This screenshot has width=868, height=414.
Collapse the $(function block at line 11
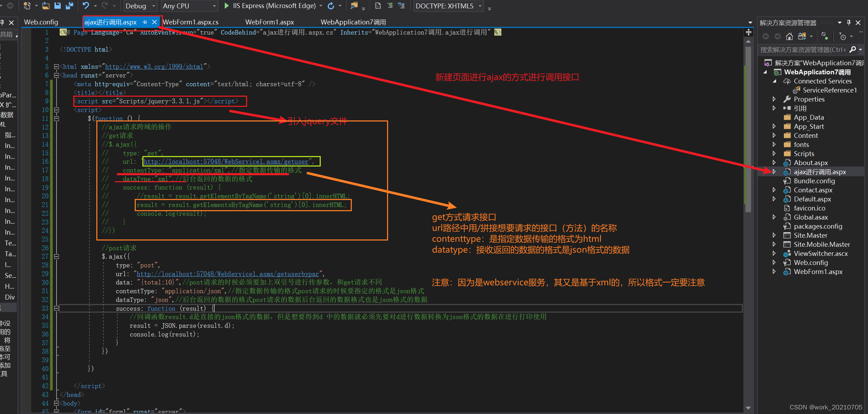click(57, 118)
